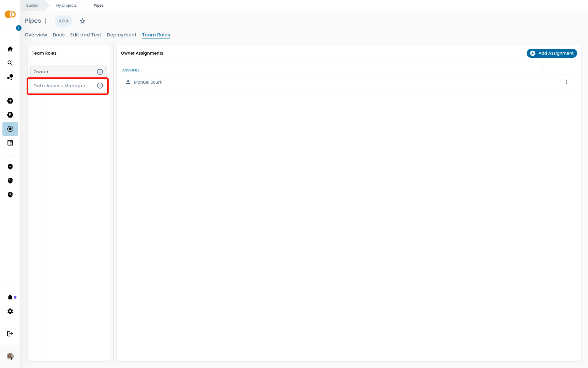Show info for Data Access Manager role
Screen dimensions: 588x368
point(100,86)
